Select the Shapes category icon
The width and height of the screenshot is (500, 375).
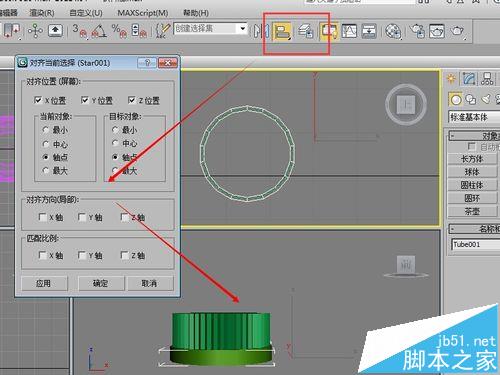click(471, 99)
